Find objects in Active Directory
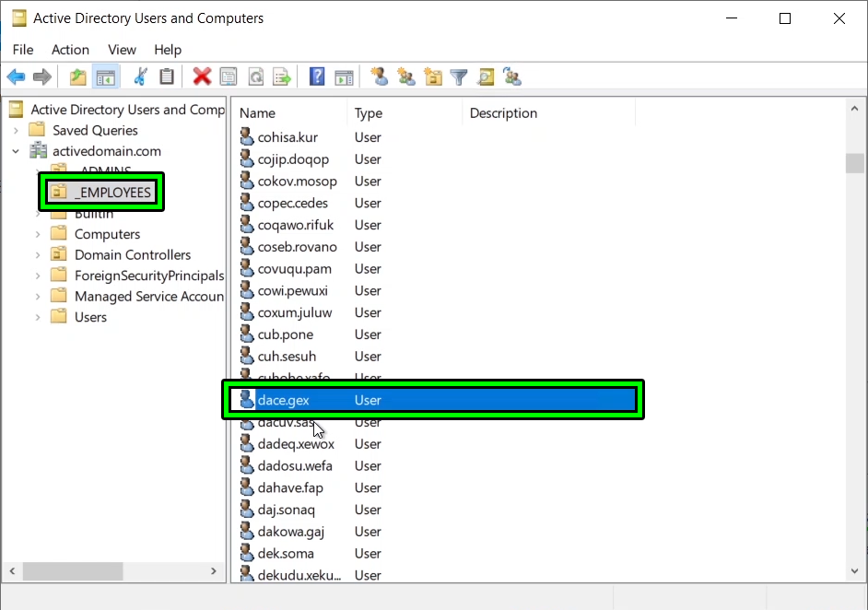868x610 pixels. point(486,76)
